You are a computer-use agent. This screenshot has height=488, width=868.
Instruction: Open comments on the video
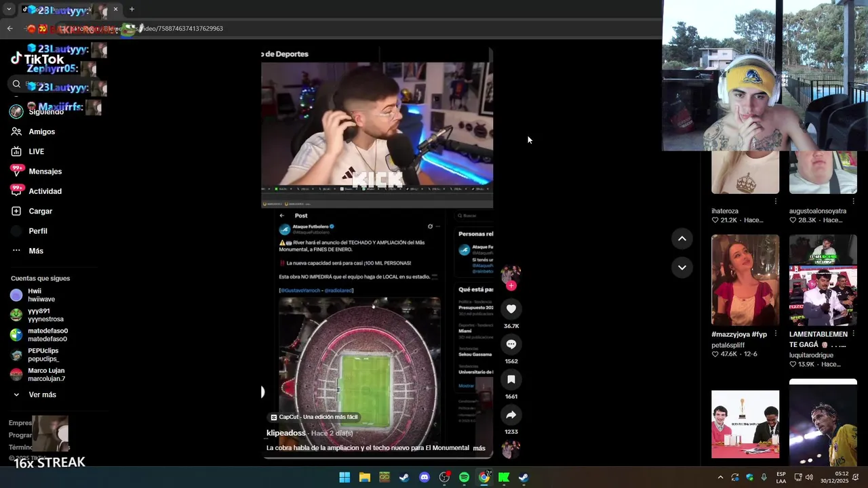point(511,344)
